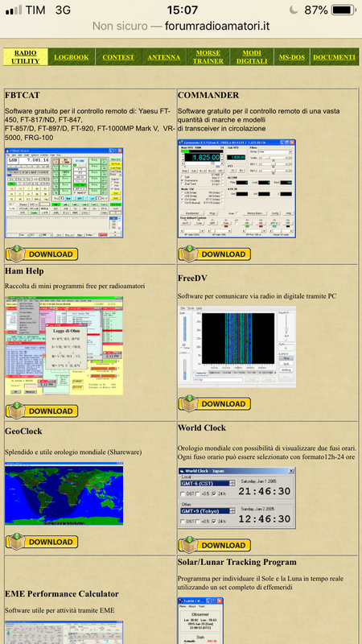
Task: Click the FreeDV title
Action: click(x=192, y=278)
